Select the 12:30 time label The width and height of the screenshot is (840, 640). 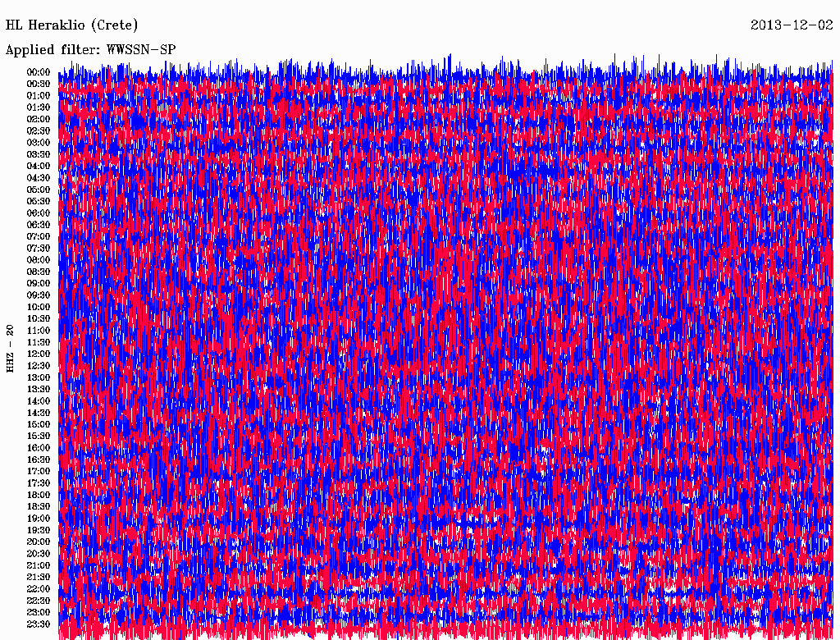[x=39, y=366]
